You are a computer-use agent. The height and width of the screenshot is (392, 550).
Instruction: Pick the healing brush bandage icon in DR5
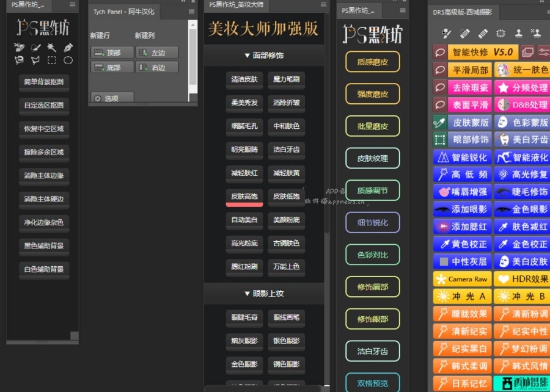click(x=483, y=34)
